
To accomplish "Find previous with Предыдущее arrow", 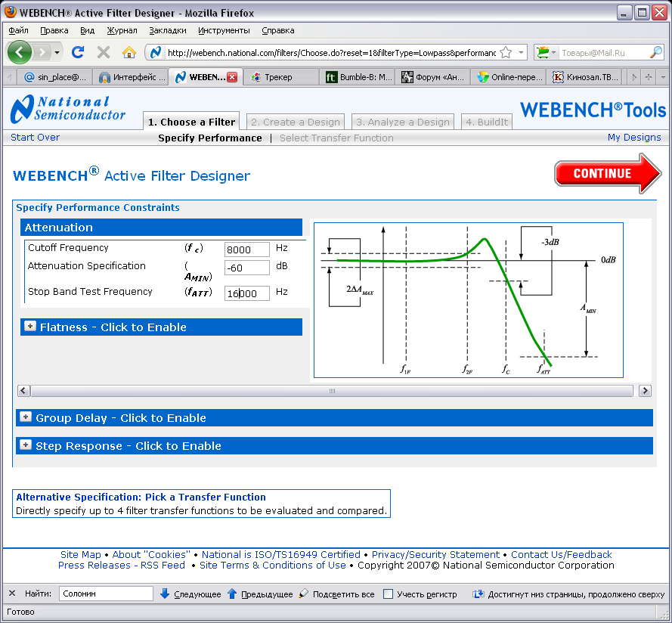I will click(x=260, y=594).
